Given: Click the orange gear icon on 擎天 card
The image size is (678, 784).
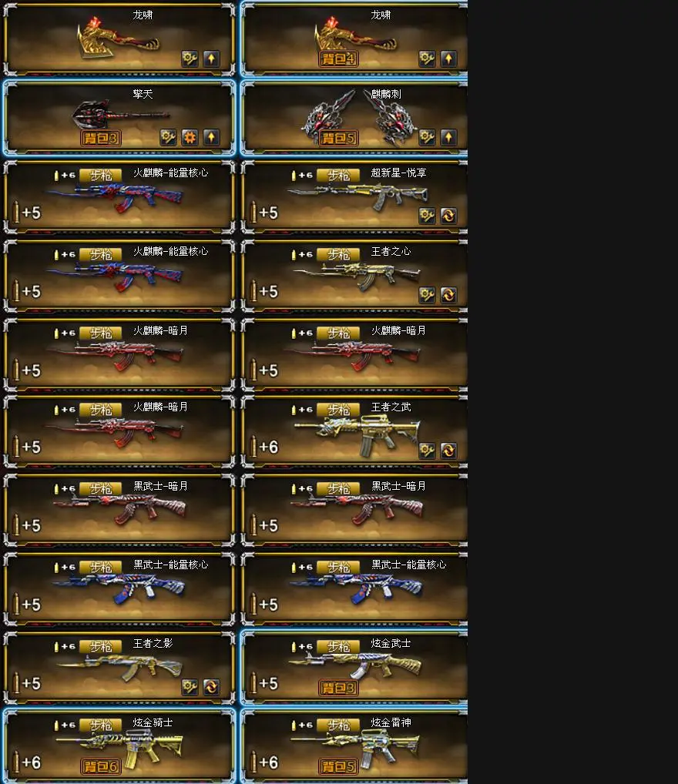Looking at the screenshot, I should tap(190, 138).
